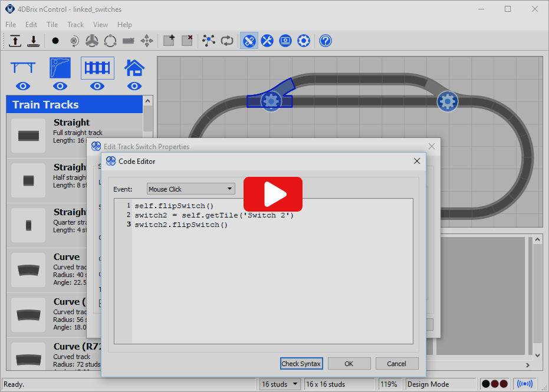Click the rotate-around-point toolbar icon

pos(74,41)
